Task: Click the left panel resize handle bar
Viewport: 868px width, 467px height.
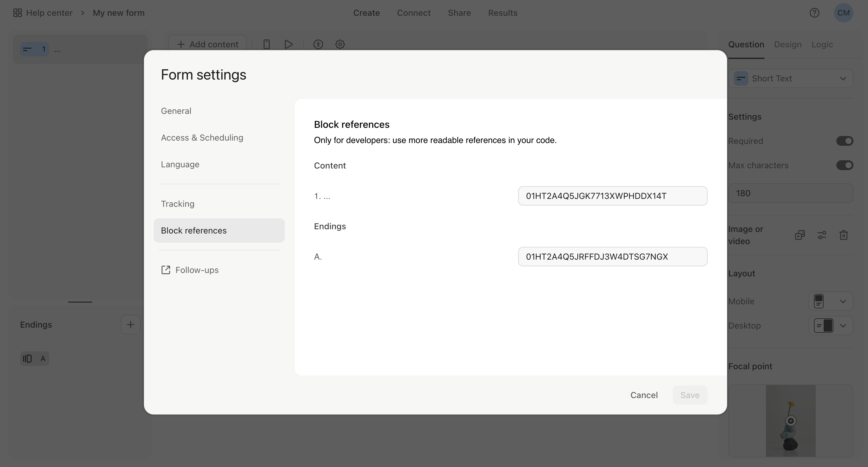Action: [x=80, y=302]
